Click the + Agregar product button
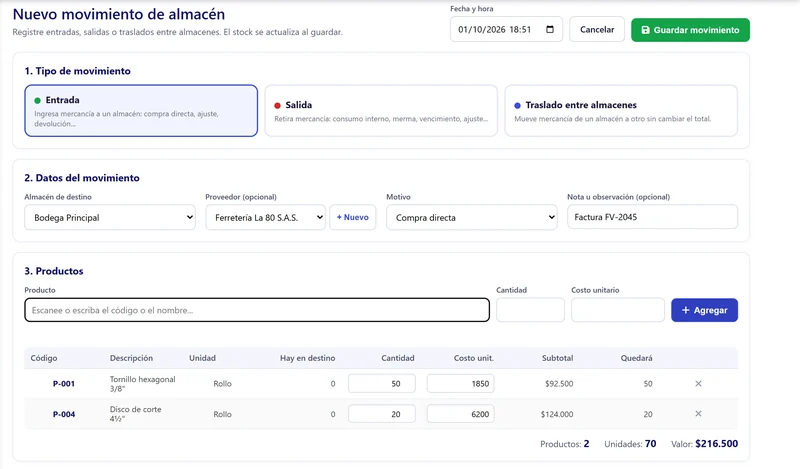The height and width of the screenshot is (469, 800). point(704,310)
